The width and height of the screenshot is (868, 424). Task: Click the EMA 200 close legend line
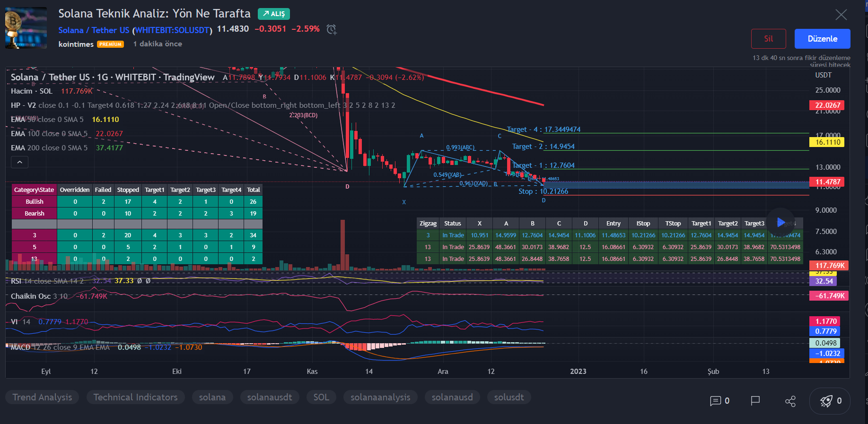tap(67, 148)
